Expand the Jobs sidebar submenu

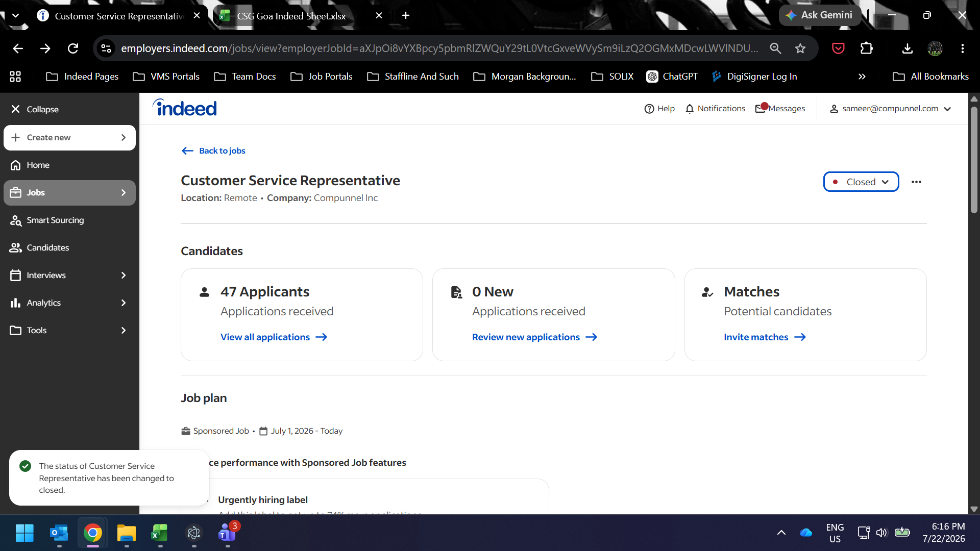point(123,193)
